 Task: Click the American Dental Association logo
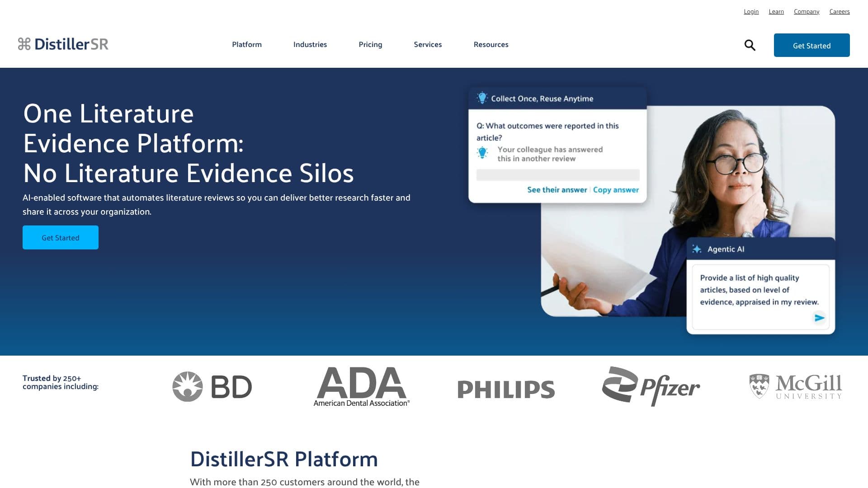[x=362, y=387]
